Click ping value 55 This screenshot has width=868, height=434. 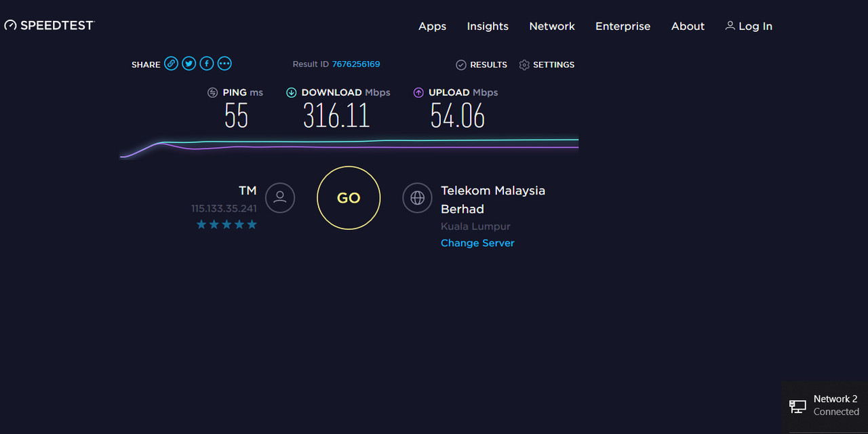pos(236,115)
